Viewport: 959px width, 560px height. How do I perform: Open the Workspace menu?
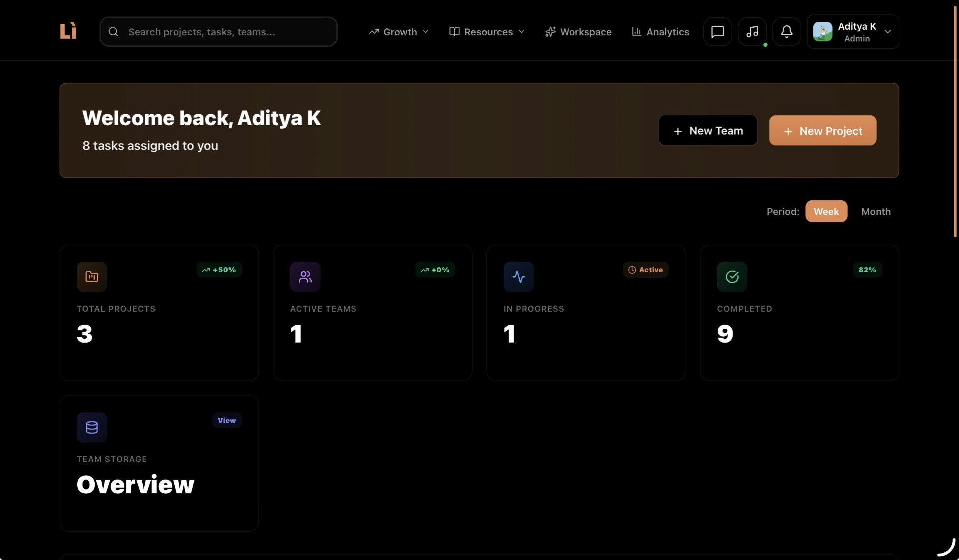(x=578, y=32)
